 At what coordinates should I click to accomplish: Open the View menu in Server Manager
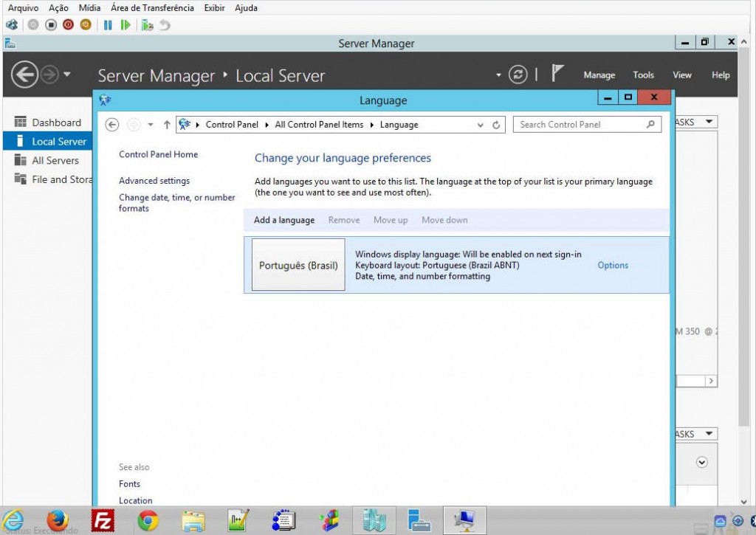coord(681,75)
